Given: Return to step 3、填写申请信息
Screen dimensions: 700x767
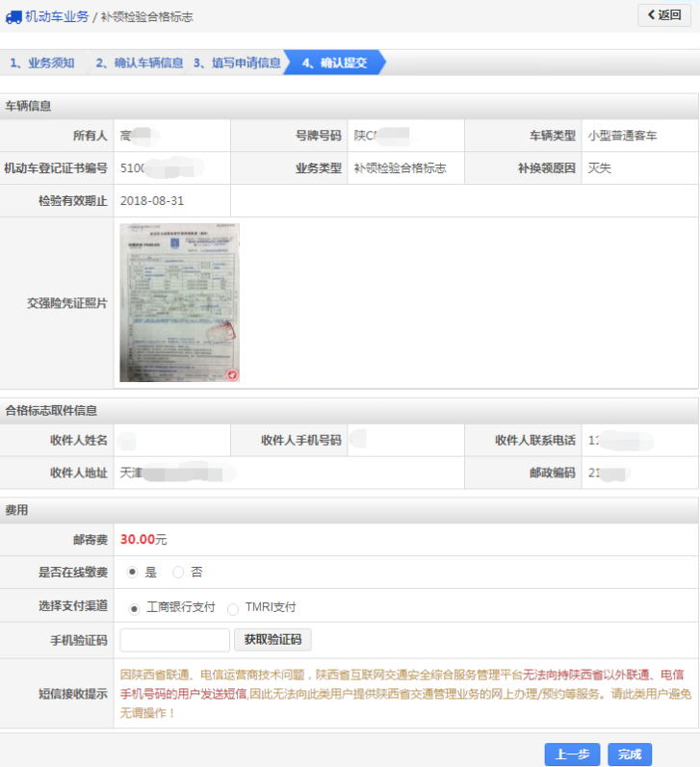Looking at the screenshot, I should [237, 64].
